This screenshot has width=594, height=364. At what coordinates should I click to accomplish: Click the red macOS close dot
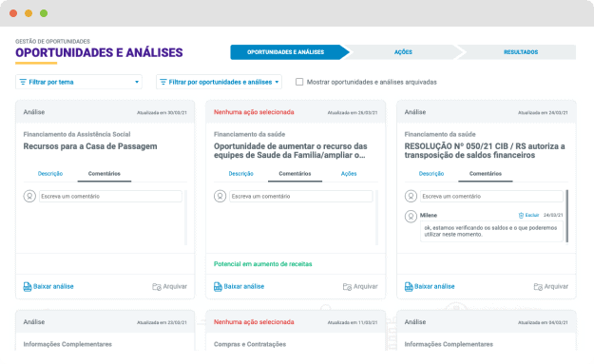click(x=13, y=13)
